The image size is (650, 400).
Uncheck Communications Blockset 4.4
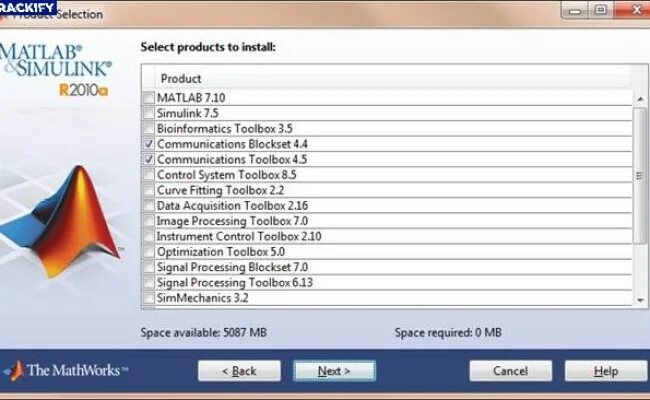[148, 144]
